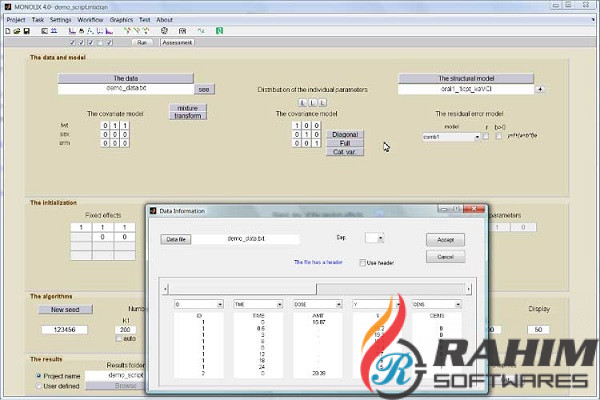
Task: Select the User defined radio button
Action: point(39,386)
